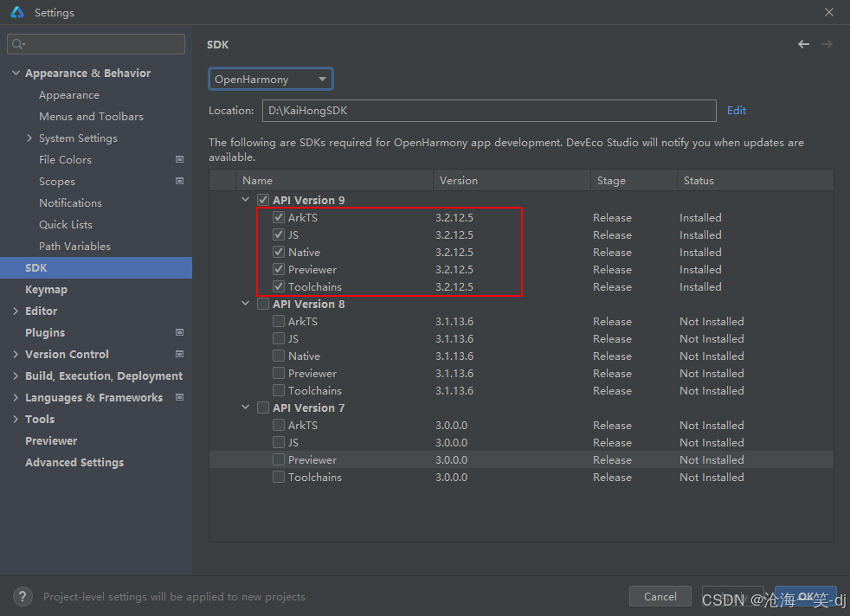The width and height of the screenshot is (850, 616).
Task: Check ArkTS 3.1.13.6 checkbox
Action: 279,321
